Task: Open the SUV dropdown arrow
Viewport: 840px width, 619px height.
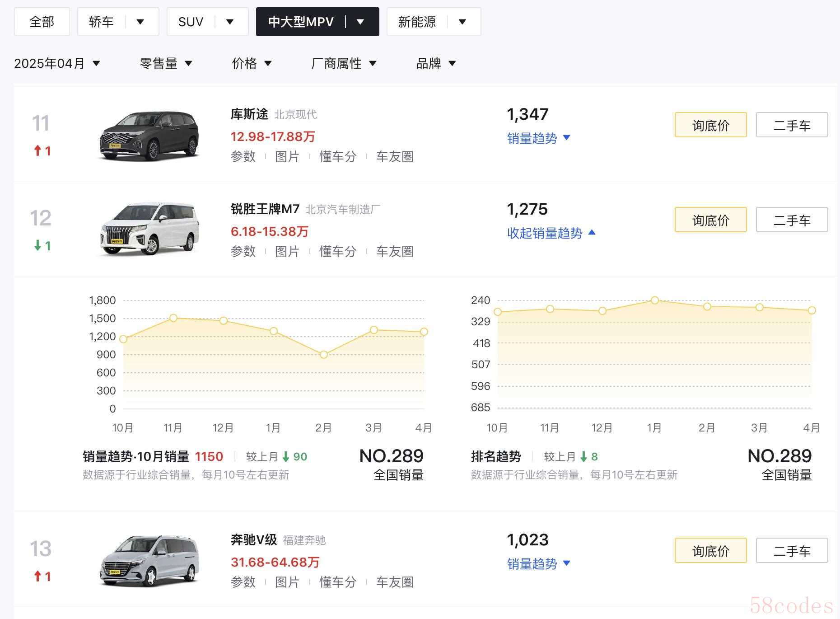Action: click(x=230, y=22)
